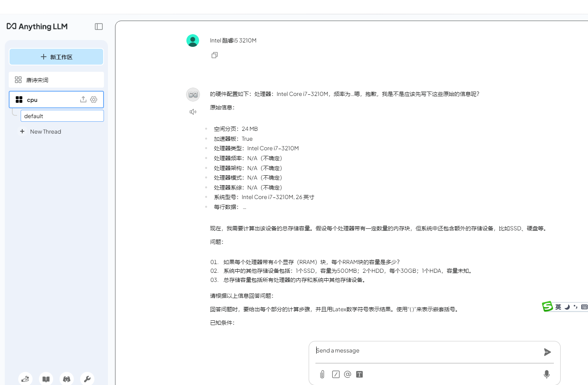Image resolution: width=588 pixels, height=385 pixels.
Task: Open Discord community icon
Action: pos(67,379)
